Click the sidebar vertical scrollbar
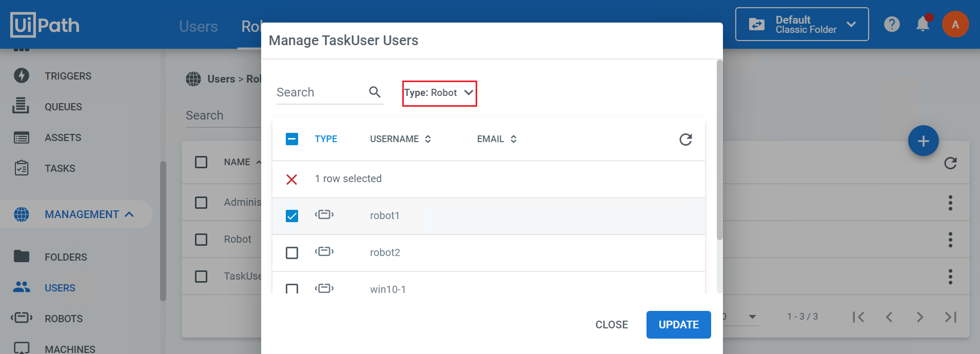The width and height of the screenshot is (980, 354). click(x=163, y=231)
